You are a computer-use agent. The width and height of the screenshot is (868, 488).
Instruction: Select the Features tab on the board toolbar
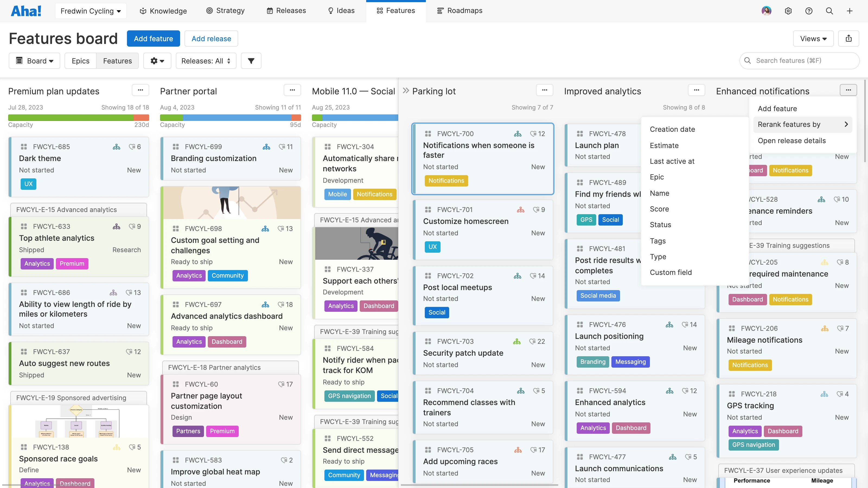click(117, 61)
